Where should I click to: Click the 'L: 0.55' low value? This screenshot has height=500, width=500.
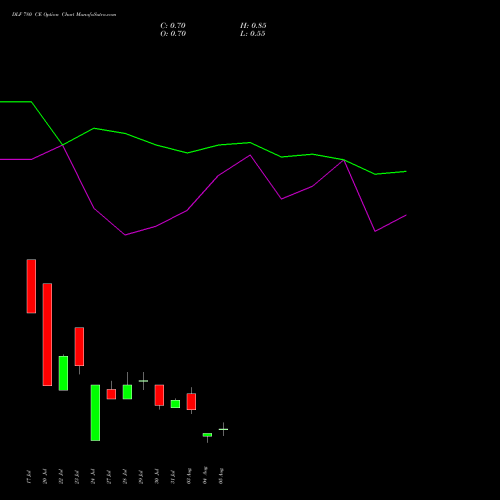(253, 34)
